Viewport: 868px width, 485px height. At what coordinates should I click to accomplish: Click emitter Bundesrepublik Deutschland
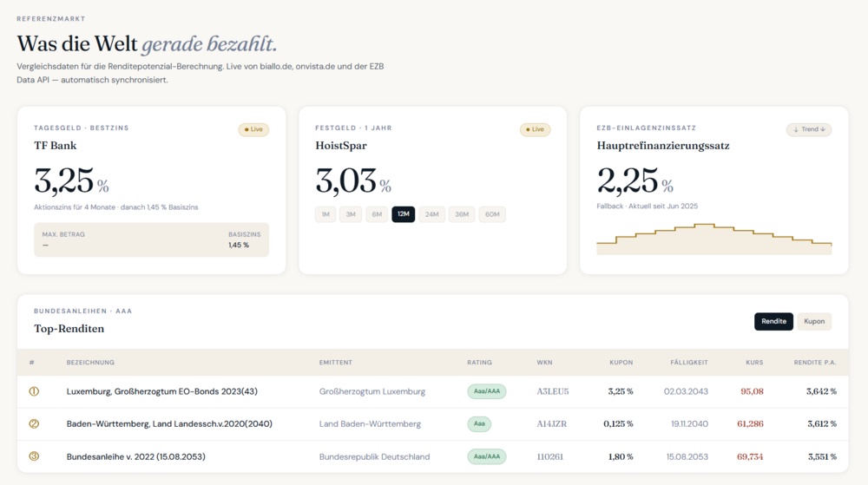pos(374,456)
